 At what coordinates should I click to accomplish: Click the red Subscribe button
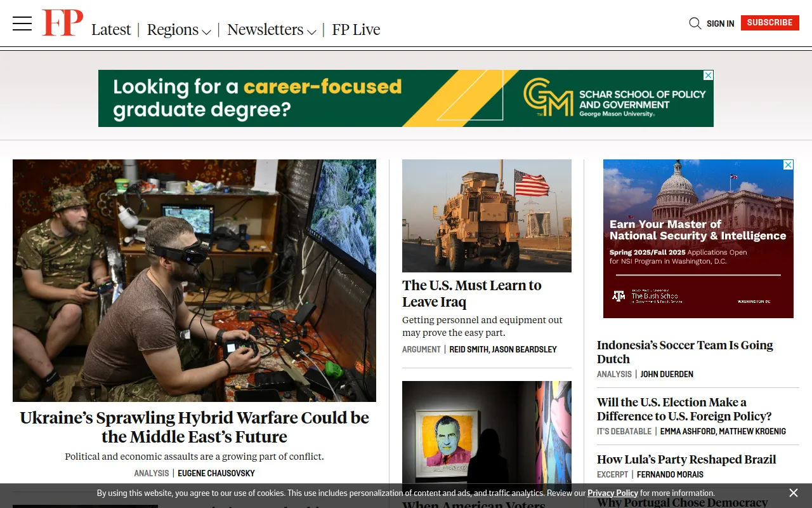[x=769, y=23]
